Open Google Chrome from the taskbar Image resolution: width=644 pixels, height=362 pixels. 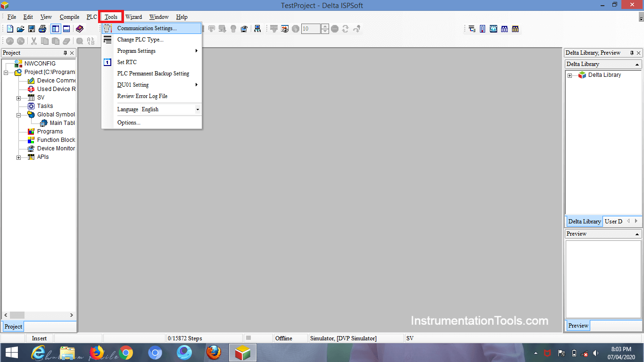pos(125,353)
